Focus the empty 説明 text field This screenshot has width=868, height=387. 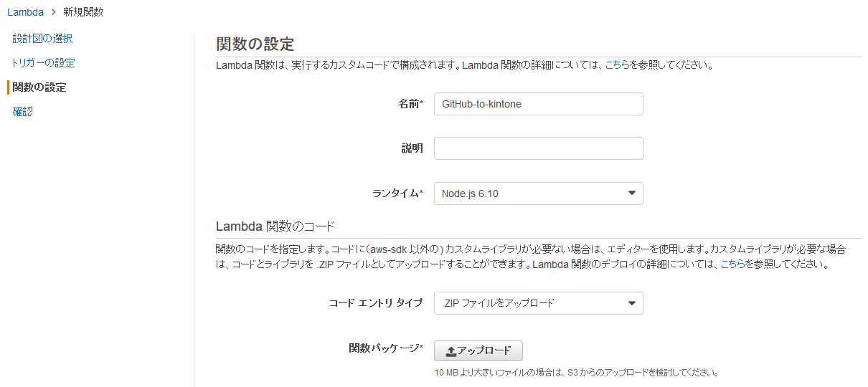coord(538,148)
